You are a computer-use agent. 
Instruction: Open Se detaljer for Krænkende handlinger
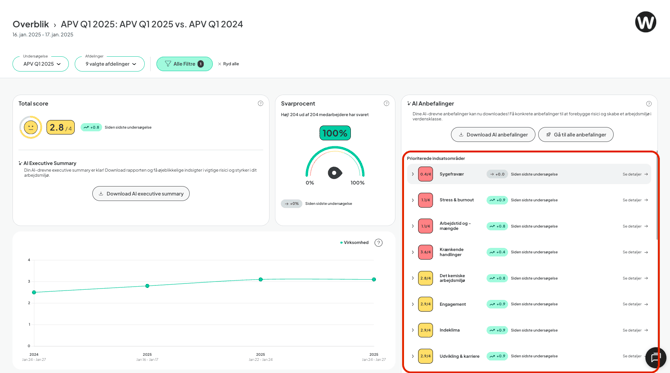[635, 252]
